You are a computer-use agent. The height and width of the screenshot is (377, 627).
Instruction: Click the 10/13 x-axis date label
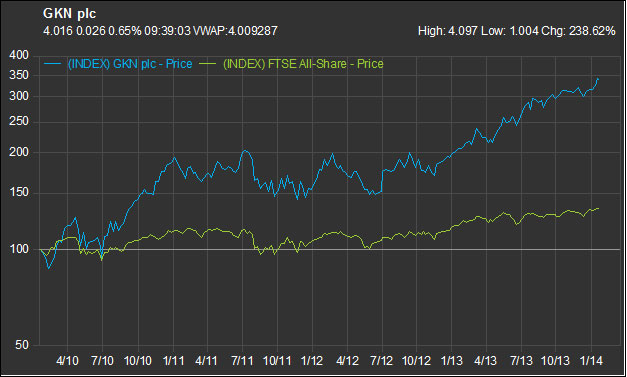(x=555, y=361)
